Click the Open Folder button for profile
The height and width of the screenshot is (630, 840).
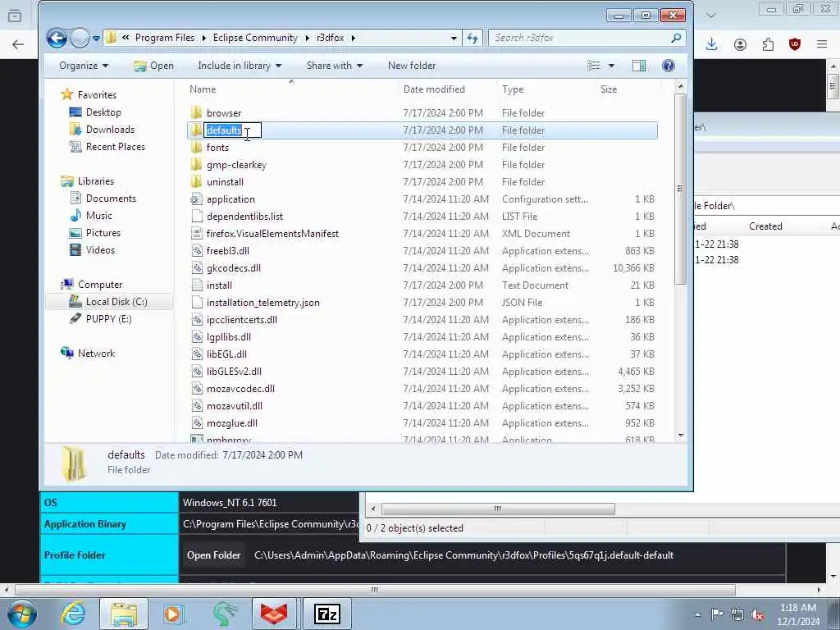tap(214, 555)
